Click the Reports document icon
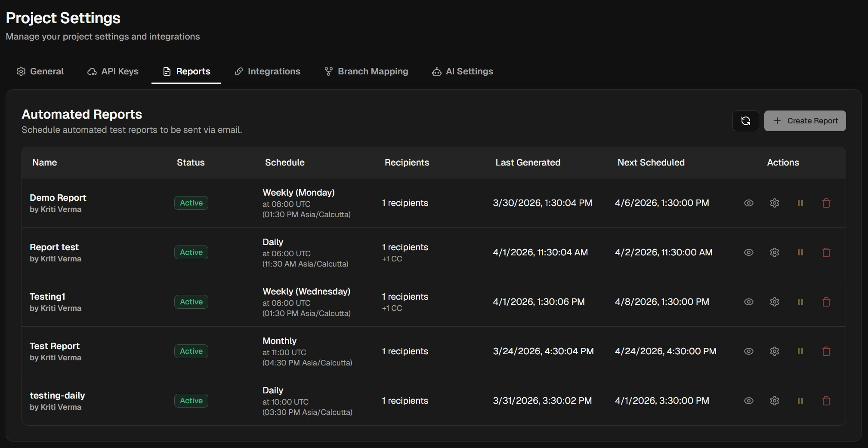The width and height of the screenshot is (868, 448). coord(167,71)
